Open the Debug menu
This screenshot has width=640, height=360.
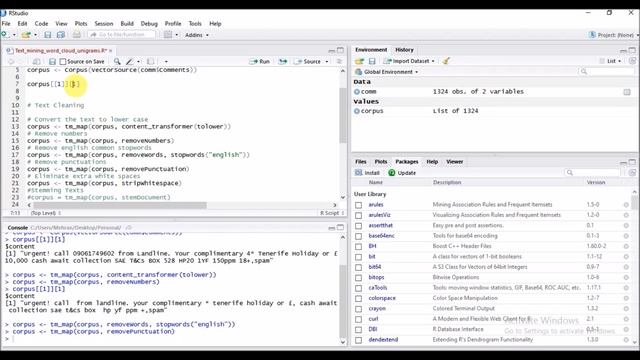tap(149, 24)
